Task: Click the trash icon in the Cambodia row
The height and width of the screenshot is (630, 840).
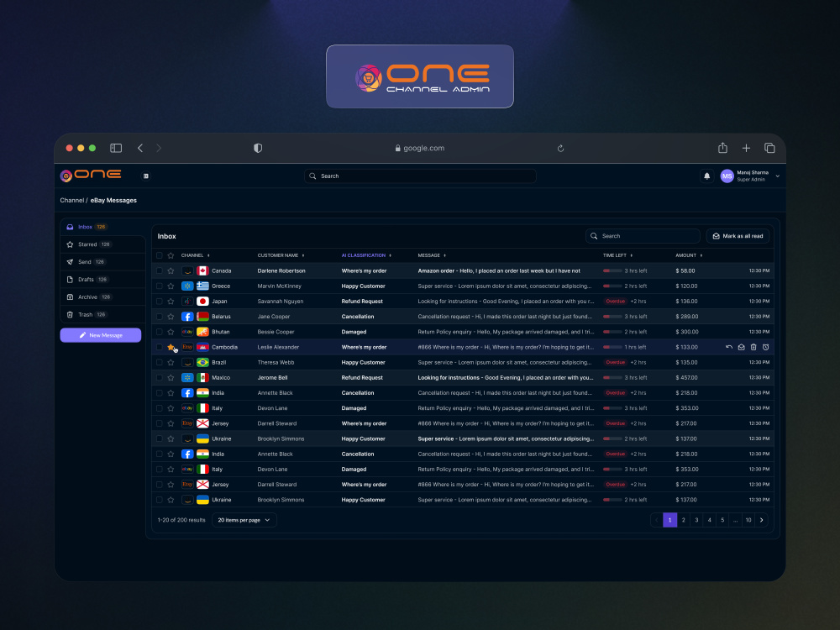Action: pyautogui.click(x=753, y=347)
